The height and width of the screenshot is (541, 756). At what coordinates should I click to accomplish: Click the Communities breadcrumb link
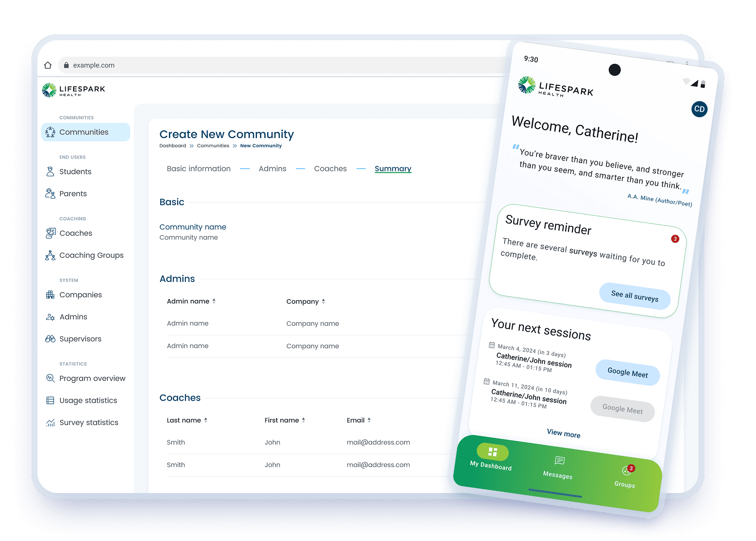tap(213, 146)
